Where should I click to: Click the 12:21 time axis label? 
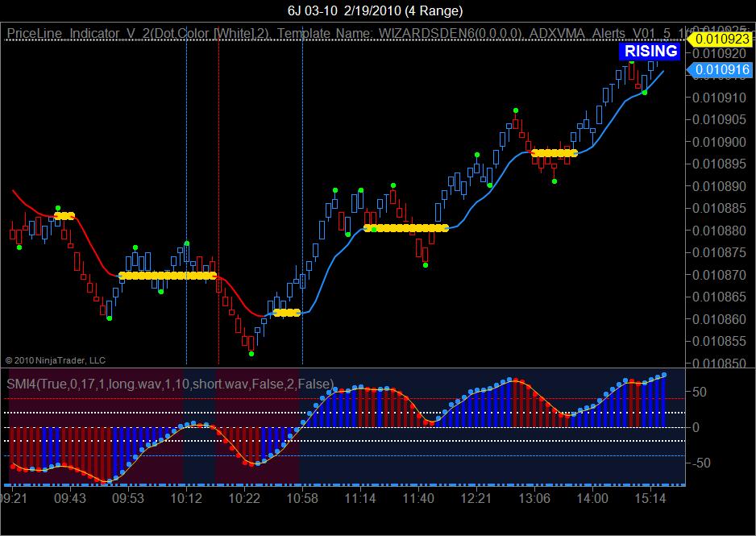coord(476,498)
